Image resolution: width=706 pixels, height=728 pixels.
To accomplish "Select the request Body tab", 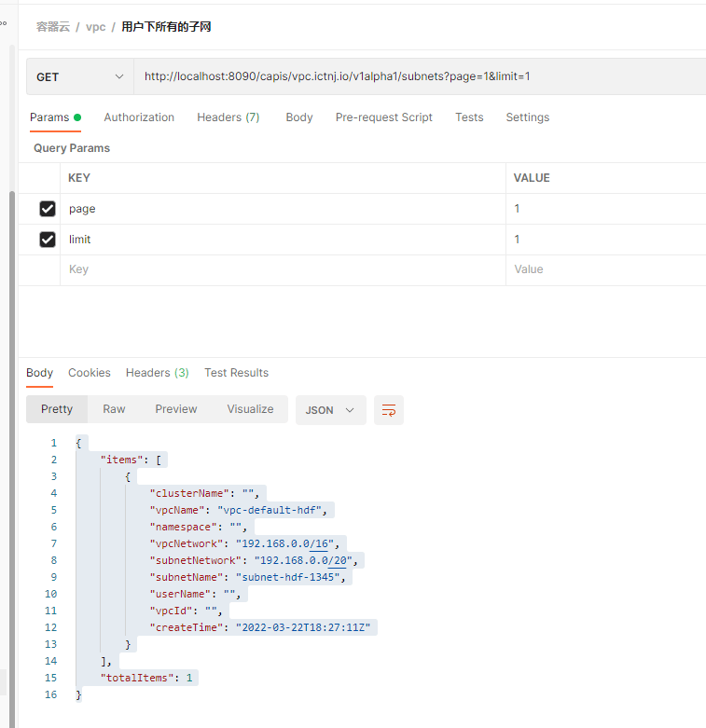I will click(x=299, y=117).
